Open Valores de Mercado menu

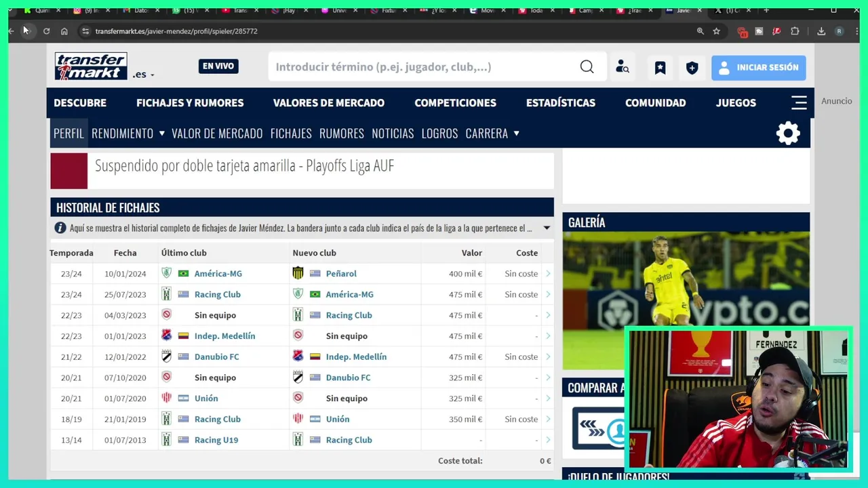pos(329,103)
